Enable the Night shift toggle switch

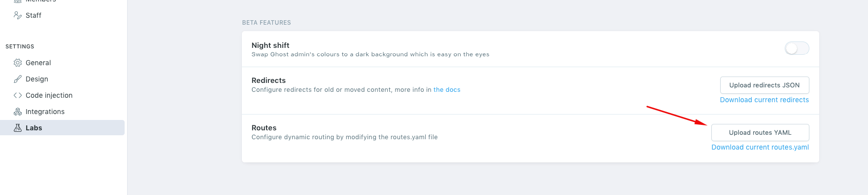797,48
